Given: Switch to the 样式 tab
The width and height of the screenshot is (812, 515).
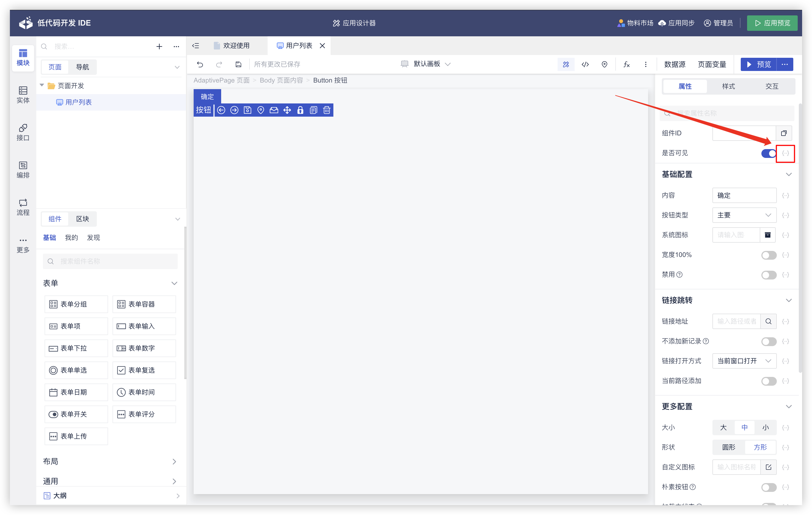Looking at the screenshot, I should pos(728,86).
